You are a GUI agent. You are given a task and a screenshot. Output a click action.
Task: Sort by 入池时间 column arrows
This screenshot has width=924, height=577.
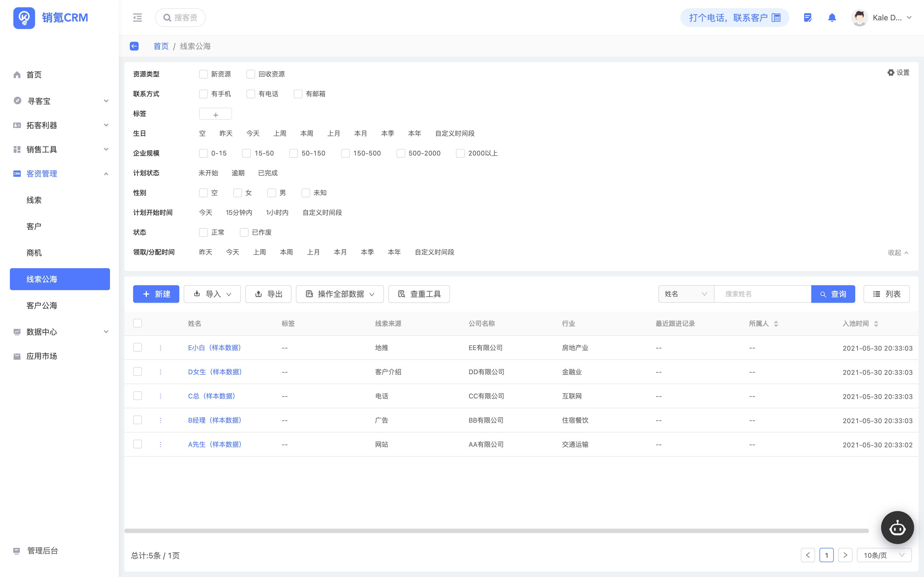[x=876, y=324]
